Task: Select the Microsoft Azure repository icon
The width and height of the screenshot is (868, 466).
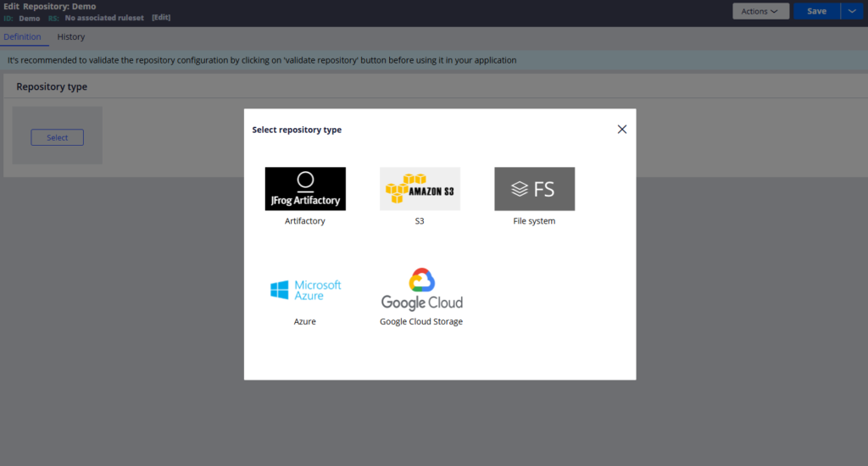Action: 305,290
